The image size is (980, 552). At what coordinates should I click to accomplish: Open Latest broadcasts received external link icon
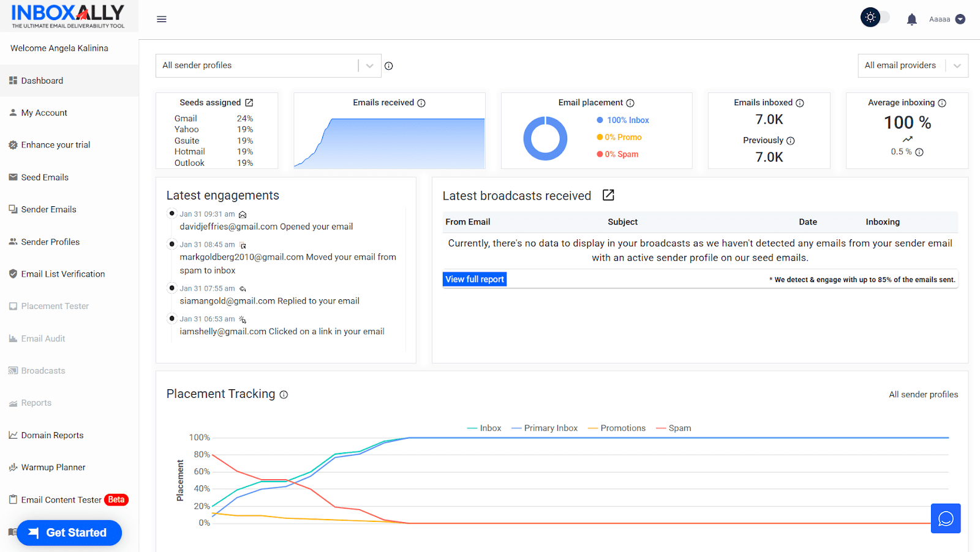[x=608, y=195]
